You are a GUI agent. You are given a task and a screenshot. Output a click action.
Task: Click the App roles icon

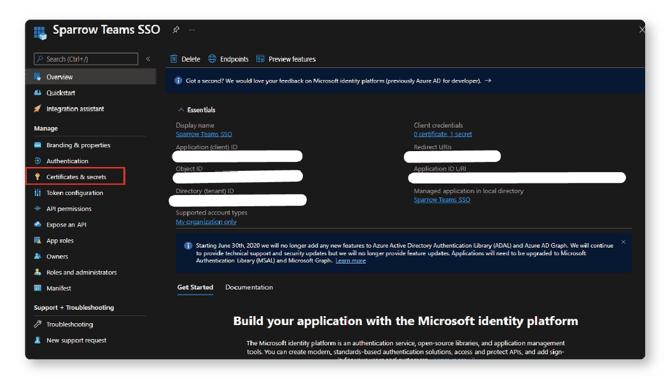pyautogui.click(x=38, y=241)
